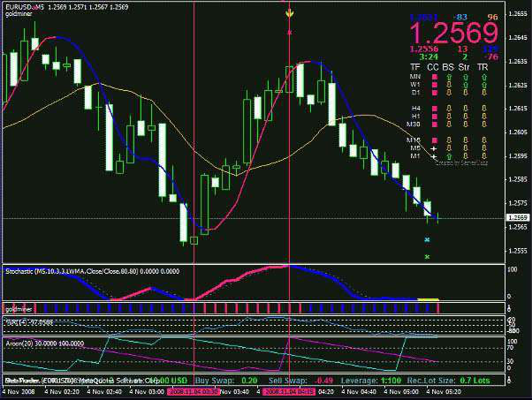Click the MN row pink CC square

coord(434,78)
